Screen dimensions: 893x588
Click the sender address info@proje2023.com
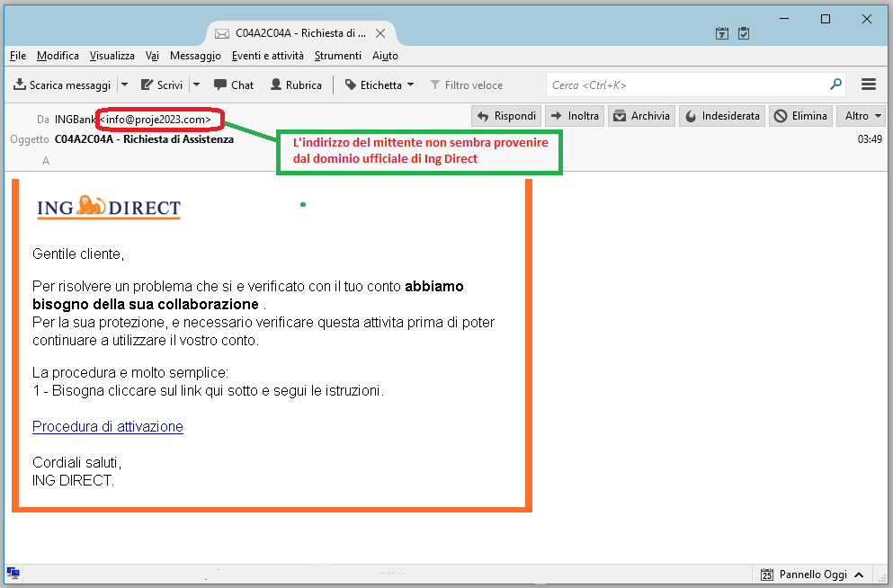click(156, 120)
